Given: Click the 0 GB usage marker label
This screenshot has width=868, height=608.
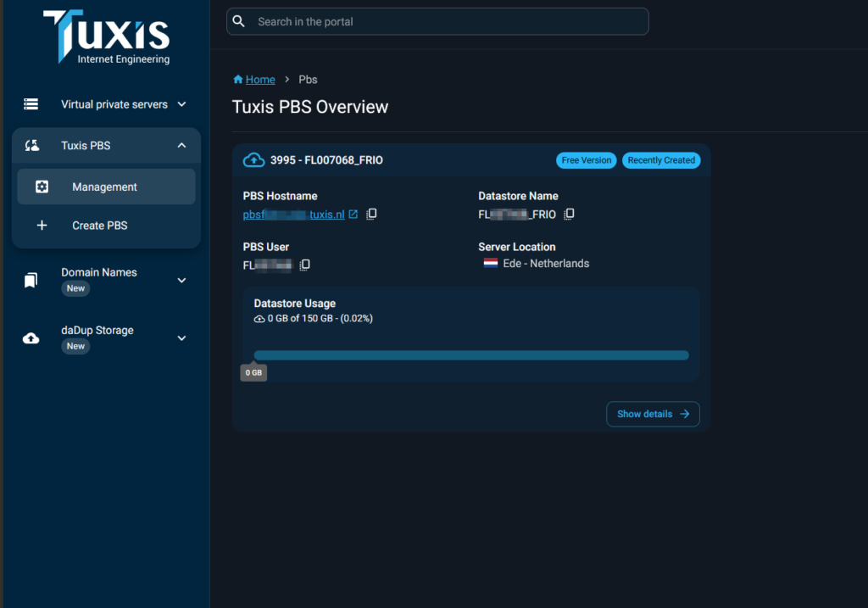Looking at the screenshot, I should (x=253, y=372).
